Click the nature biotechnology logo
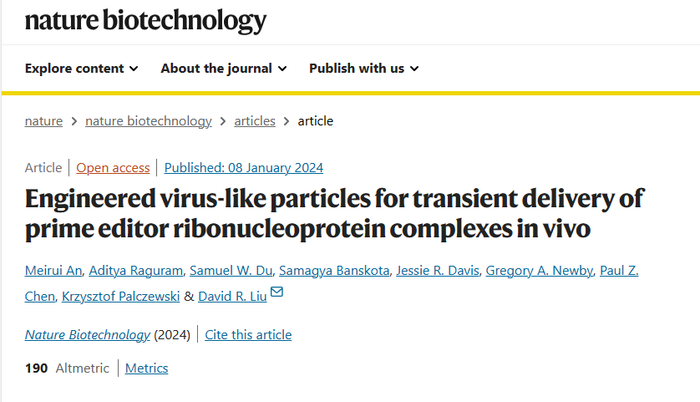This screenshot has height=402, width=700. click(145, 21)
